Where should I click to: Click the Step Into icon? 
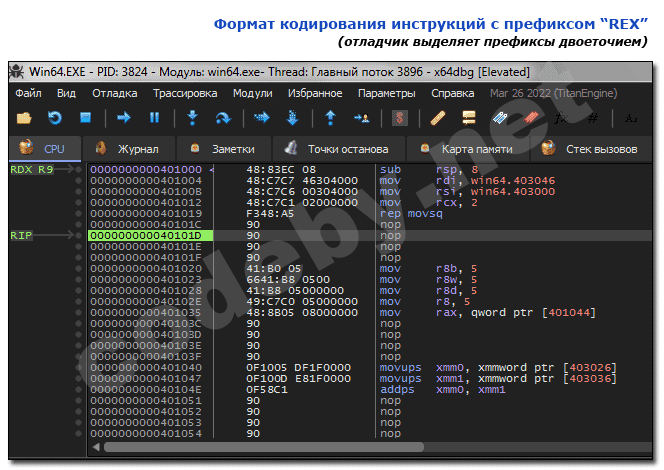tap(193, 117)
